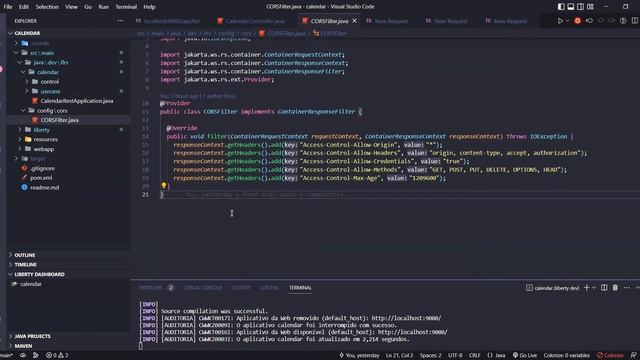Collapse the CALENDAR root section
The image size is (640, 360).
coord(10,33)
